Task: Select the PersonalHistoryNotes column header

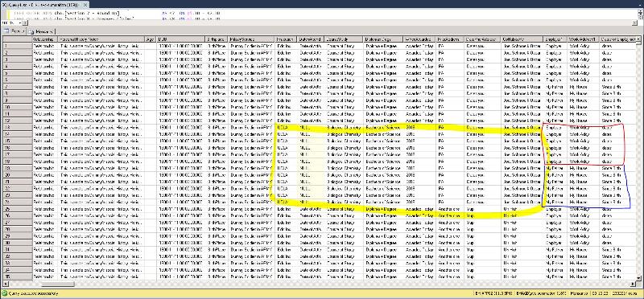Action: [102, 39]
